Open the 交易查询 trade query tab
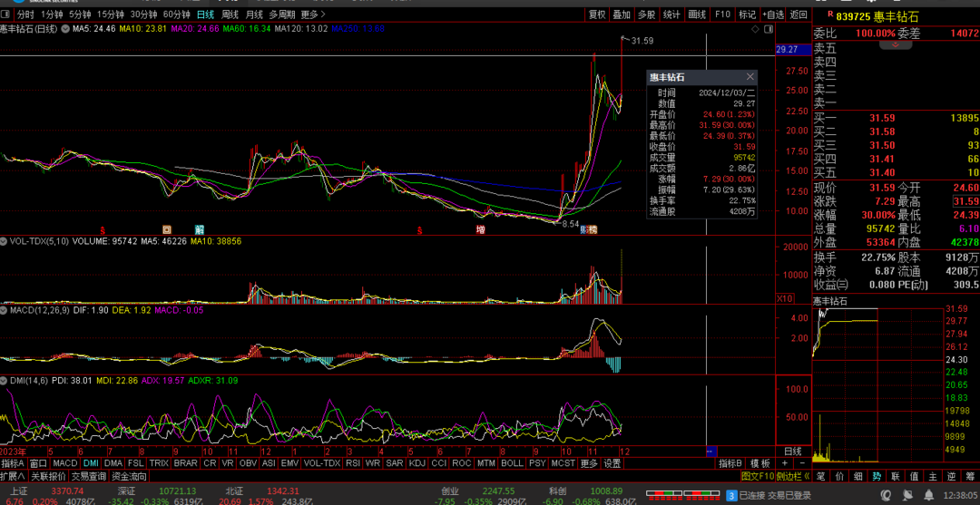The width and height of the screenshot is (980, 505). (x=89, y=476)
